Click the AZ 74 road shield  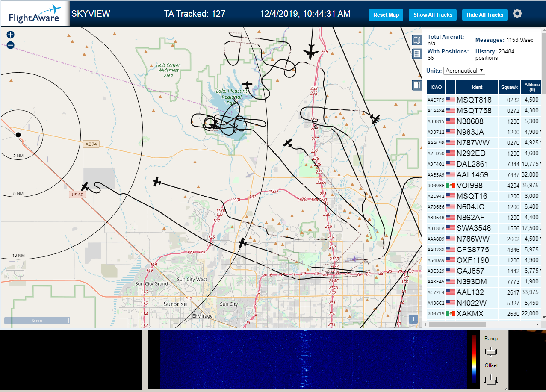click(91, 144)
